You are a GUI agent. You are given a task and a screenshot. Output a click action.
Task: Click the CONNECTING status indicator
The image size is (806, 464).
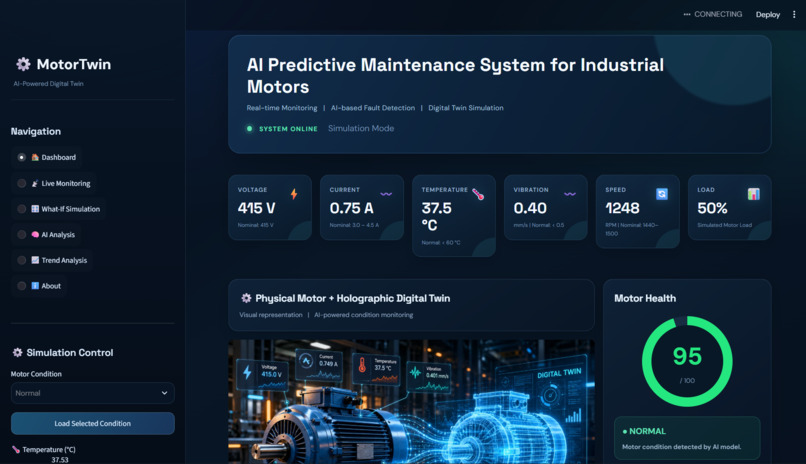pyautogui.click(x=712, y=14)
